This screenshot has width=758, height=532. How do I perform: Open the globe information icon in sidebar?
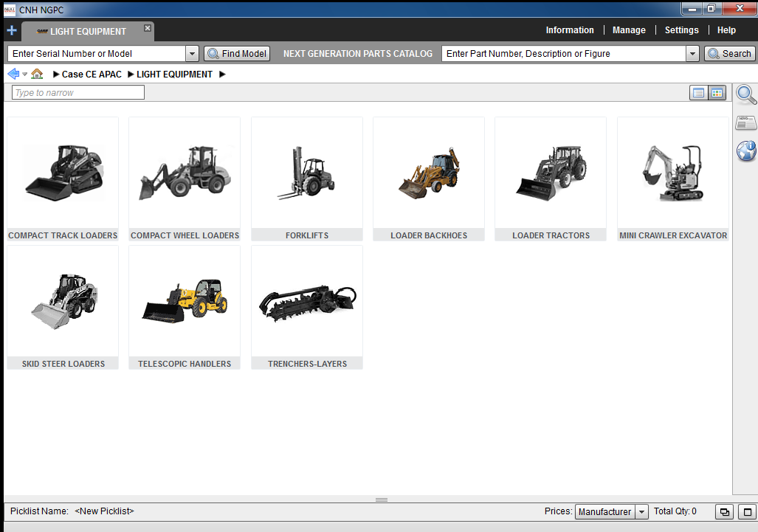pos(746,151)
